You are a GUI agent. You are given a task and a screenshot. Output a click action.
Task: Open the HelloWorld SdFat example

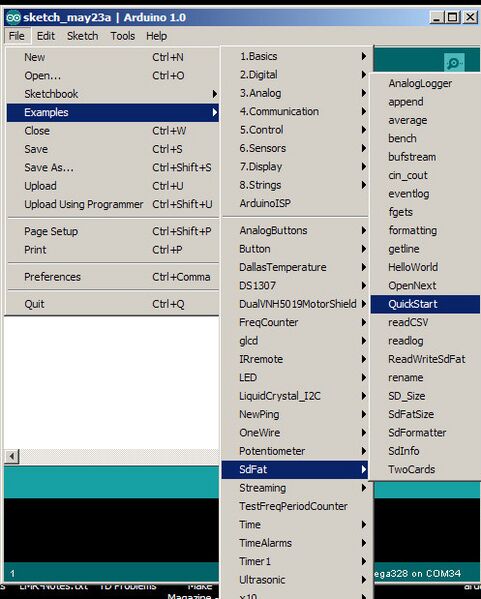click(425, 267)
